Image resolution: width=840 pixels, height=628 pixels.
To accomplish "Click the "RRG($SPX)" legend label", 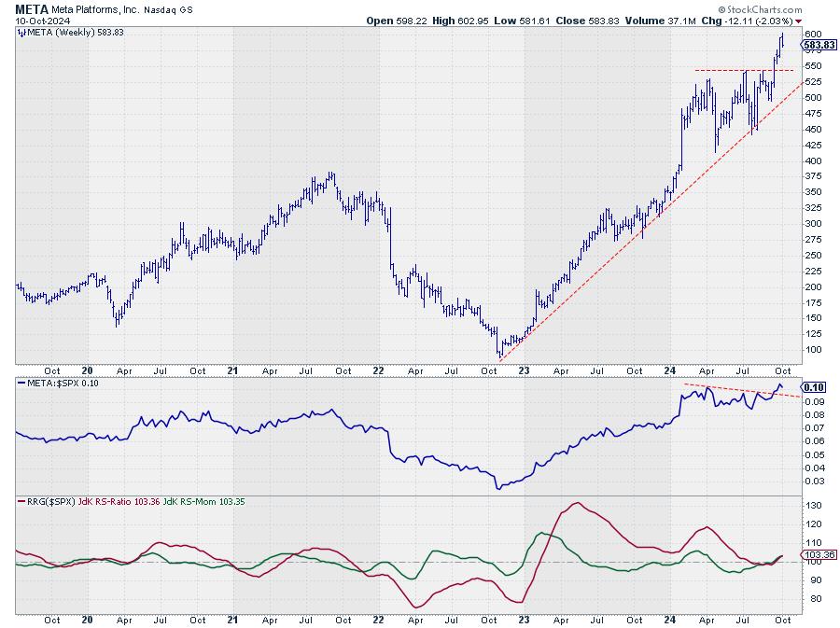I will [51, 502].
